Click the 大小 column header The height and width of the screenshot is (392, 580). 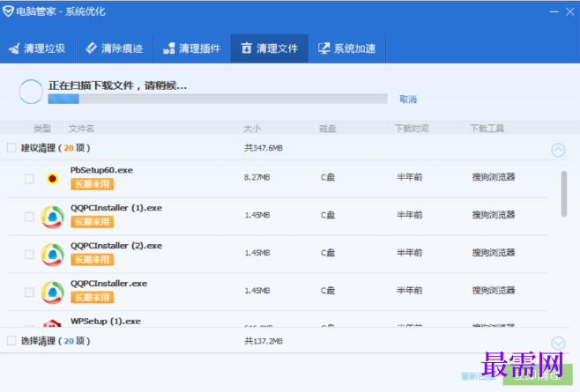(x=252, y=129)
